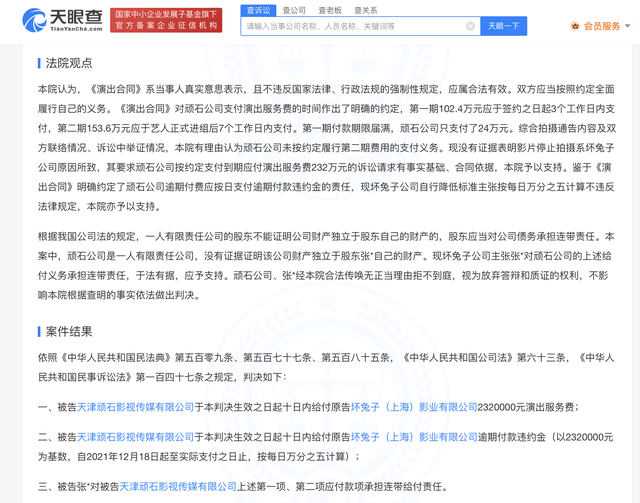Click the 案件结果 section heading

click(x=68, y=331)
